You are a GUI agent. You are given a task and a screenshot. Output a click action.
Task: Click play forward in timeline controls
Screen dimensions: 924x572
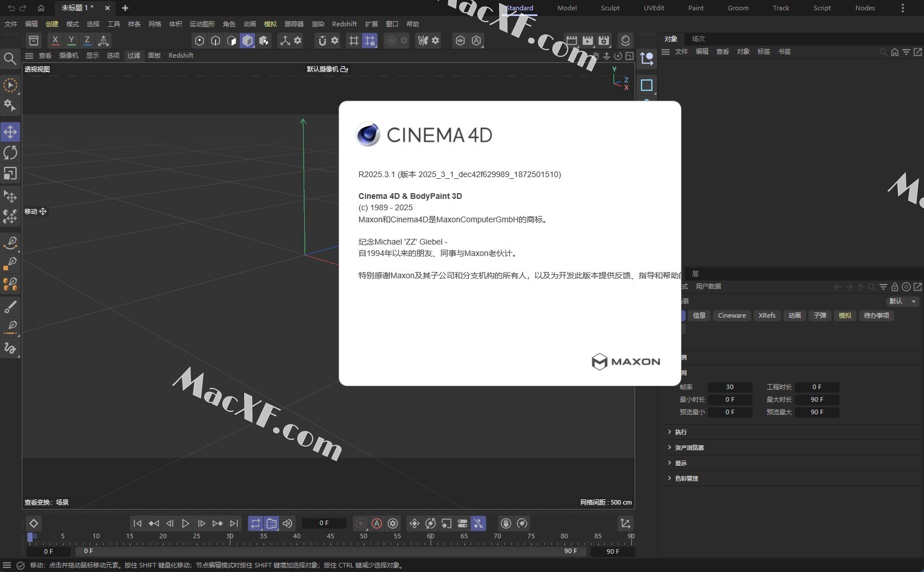(x=185, y=523)
